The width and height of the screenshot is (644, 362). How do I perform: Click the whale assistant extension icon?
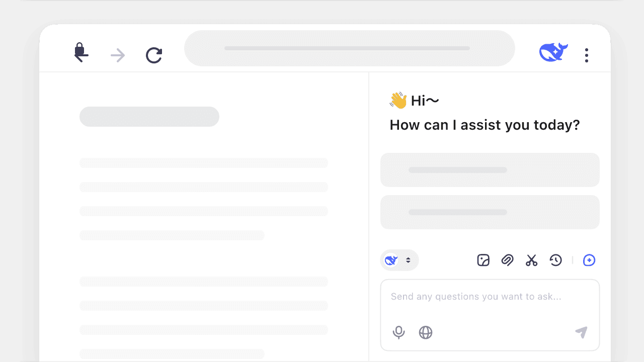[553, 51]
